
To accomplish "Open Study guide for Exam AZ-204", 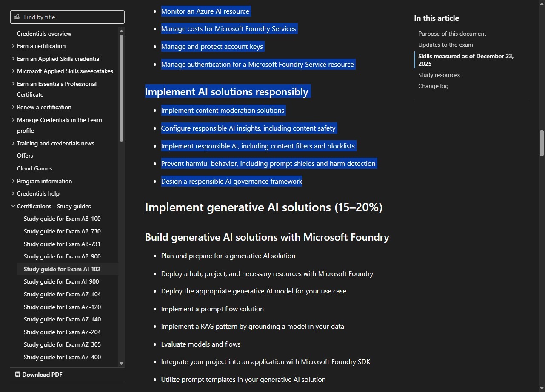I will coord(62,332).
